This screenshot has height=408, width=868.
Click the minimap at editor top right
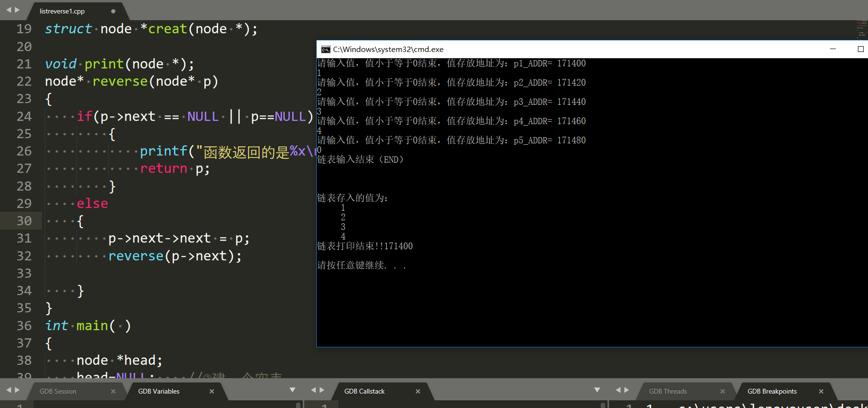coord(861,29)
